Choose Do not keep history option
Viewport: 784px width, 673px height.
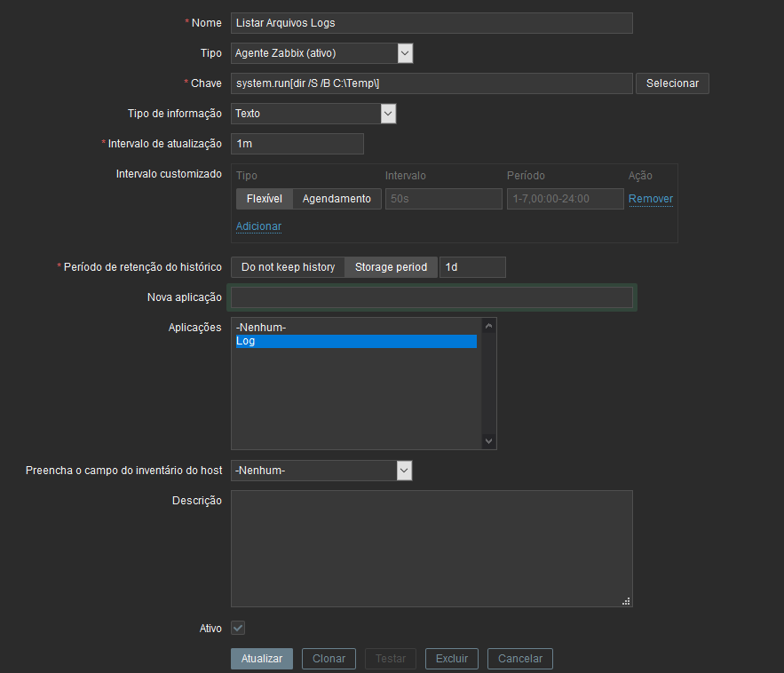[288, 267]
